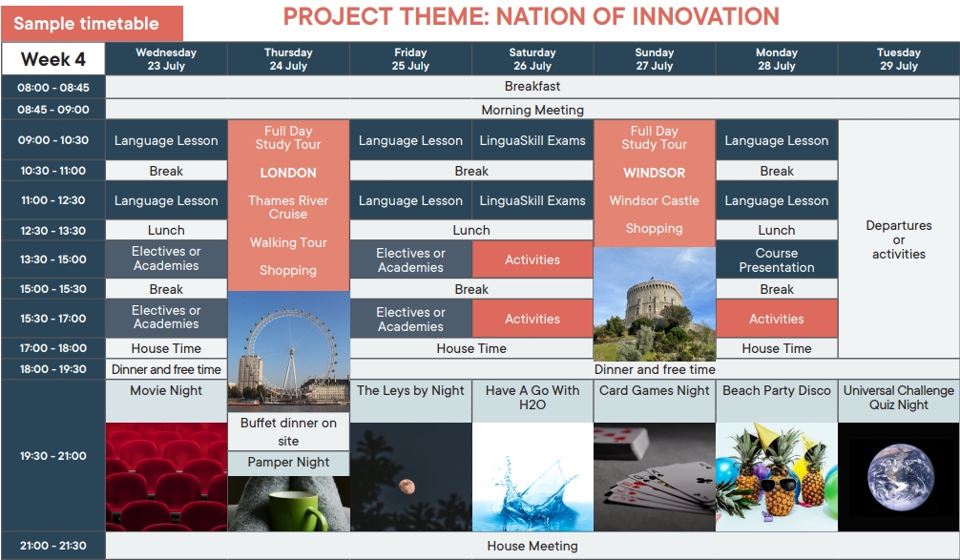Click the playing cards photo
The image size is (960, 560).
pyautogui.click(x=655, y=477)
